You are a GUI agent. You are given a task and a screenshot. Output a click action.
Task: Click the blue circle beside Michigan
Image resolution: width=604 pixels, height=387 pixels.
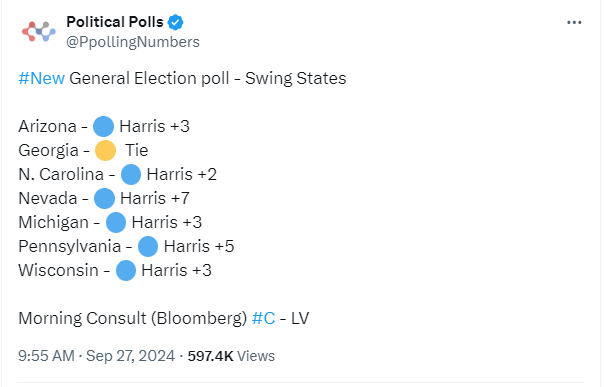(116, 222)
